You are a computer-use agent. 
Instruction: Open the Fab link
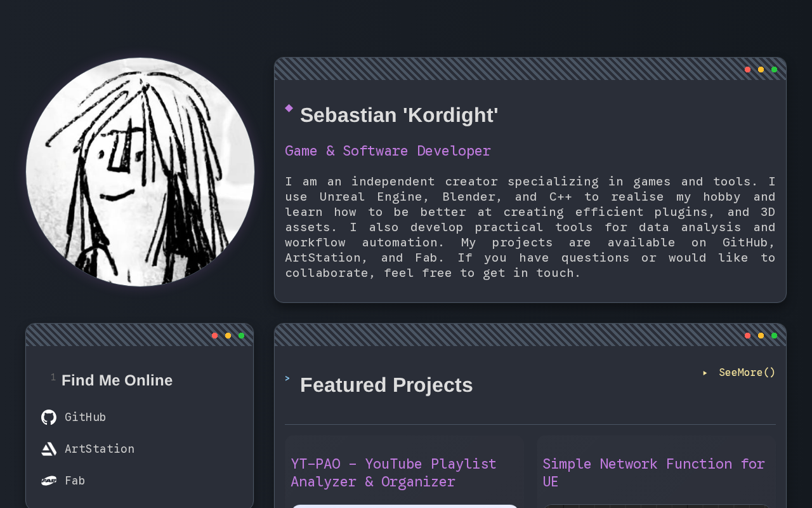tap(75, 481)
